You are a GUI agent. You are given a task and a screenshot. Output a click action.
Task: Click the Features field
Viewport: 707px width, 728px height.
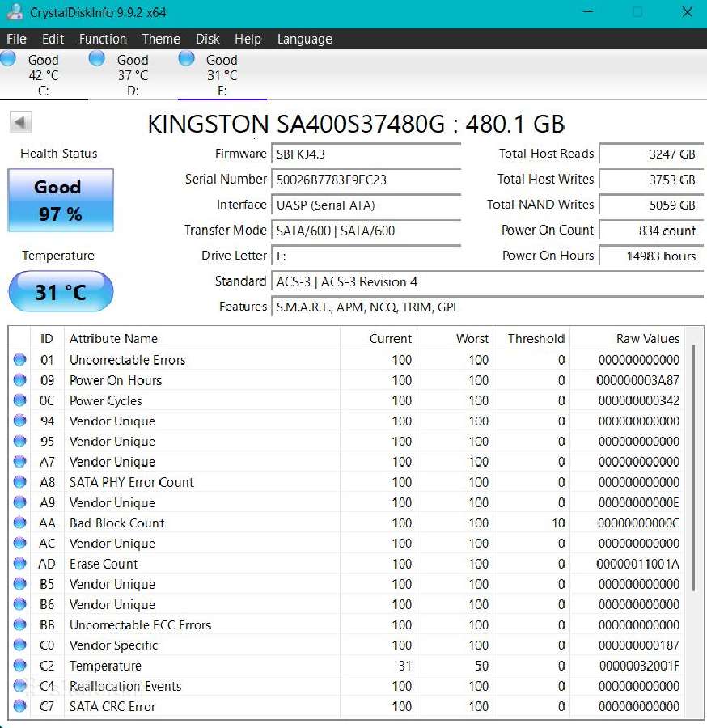click(x=488, y=307)
